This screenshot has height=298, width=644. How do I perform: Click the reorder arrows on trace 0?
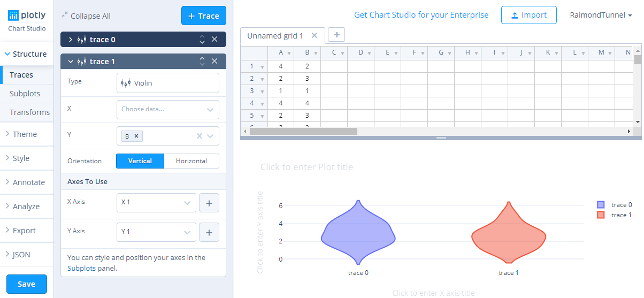click(x=202, y=40)
